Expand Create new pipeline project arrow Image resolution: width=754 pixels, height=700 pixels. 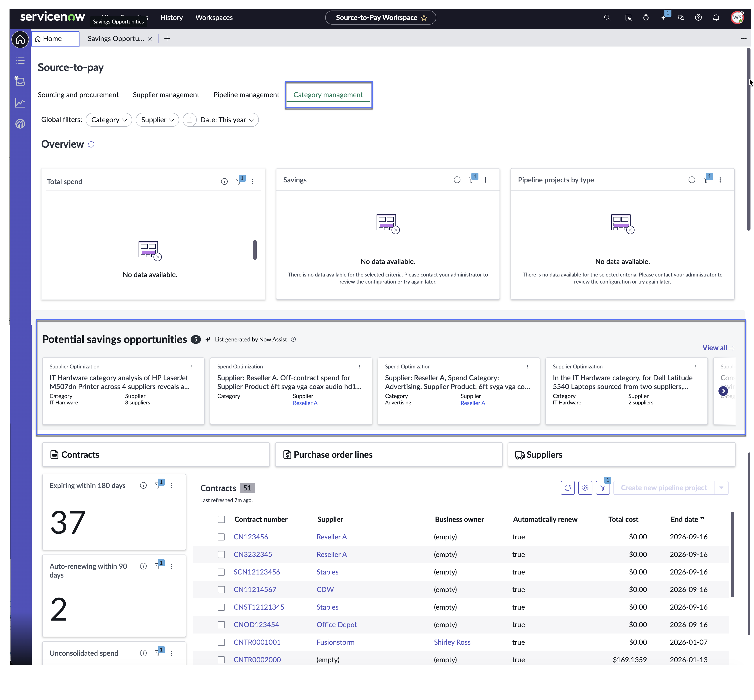click(721, 488)
